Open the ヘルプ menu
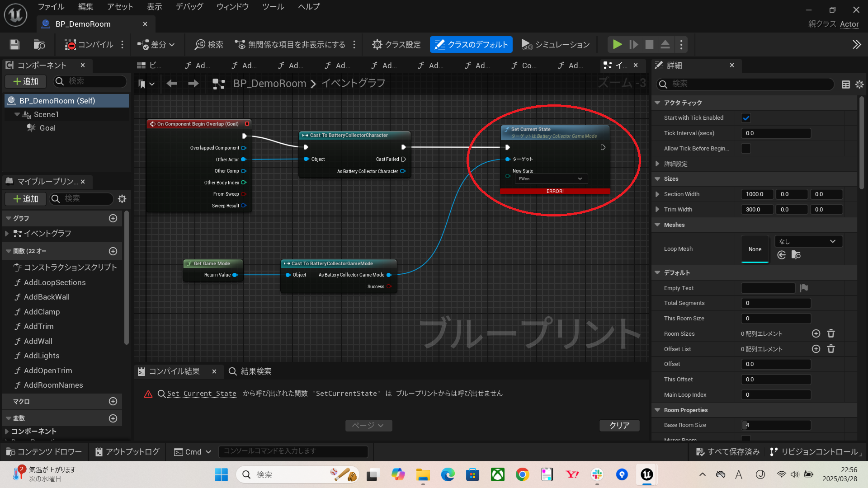 [x=309, y=7]
